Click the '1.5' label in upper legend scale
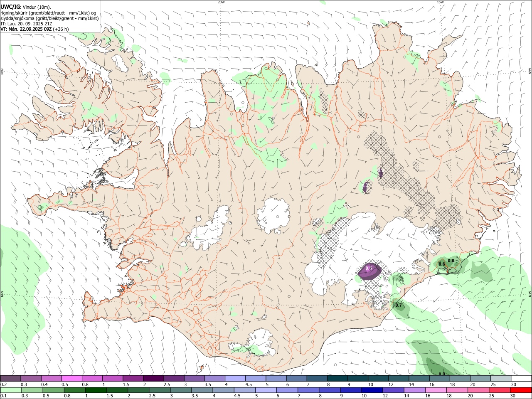 click(126, 384)
